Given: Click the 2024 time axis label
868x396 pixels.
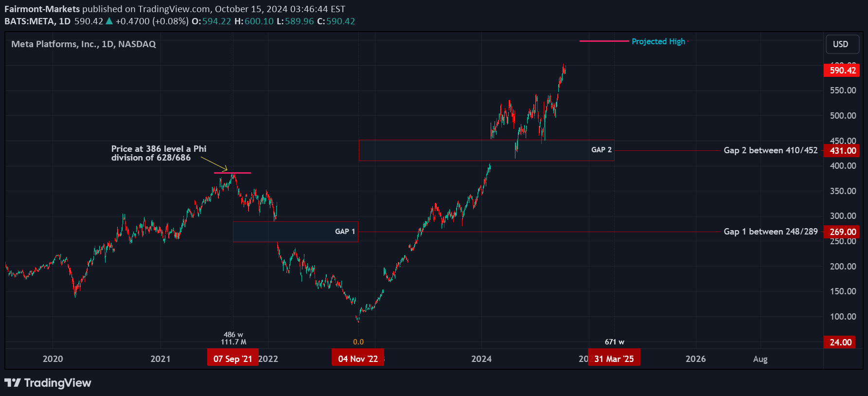Looking at the screenshot, I should pyautogui.click(x=481, y=359).
